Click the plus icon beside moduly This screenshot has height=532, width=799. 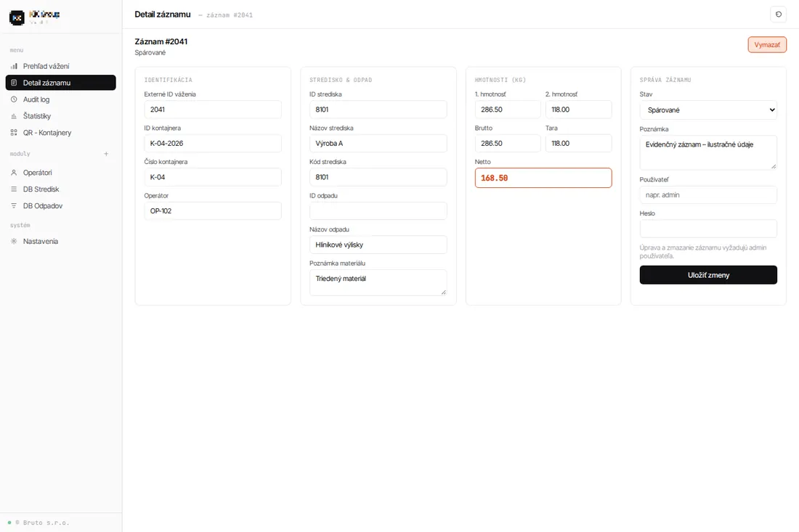point(106,154)
